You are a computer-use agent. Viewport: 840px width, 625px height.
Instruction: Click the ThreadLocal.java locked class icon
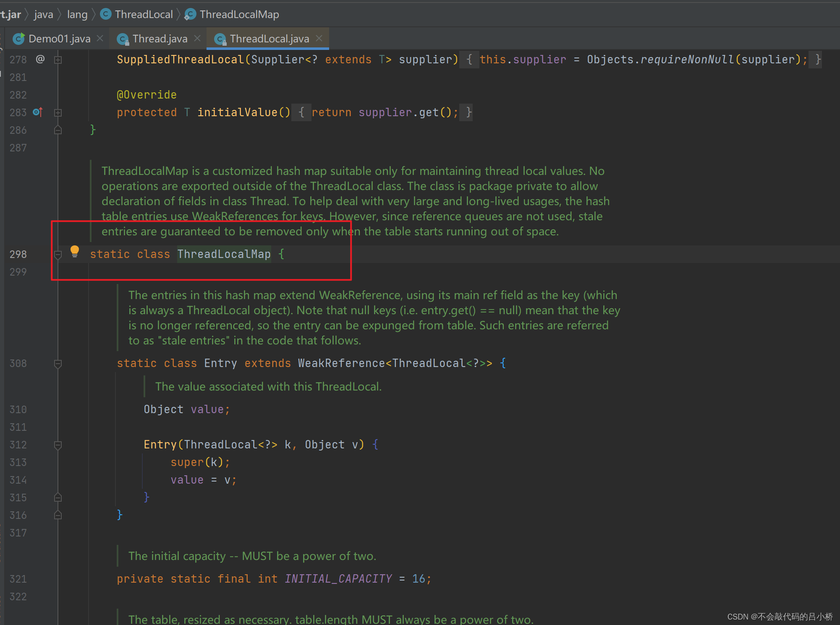220,39
